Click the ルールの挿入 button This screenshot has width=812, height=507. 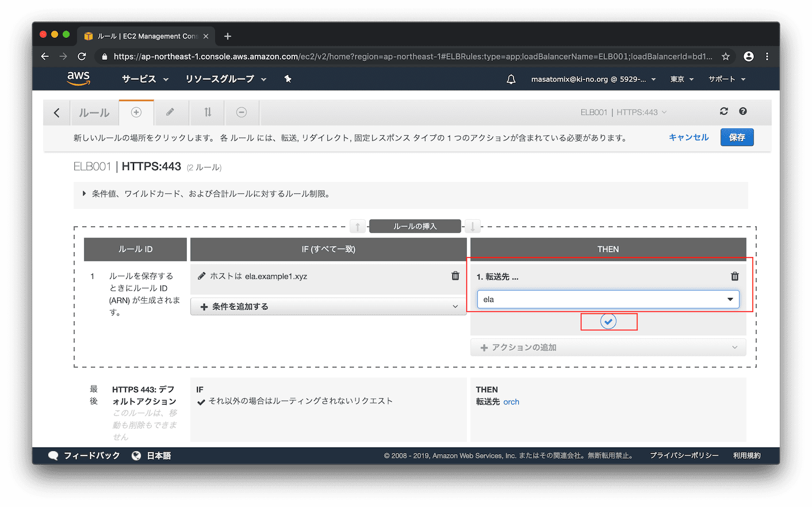[415, 226]
